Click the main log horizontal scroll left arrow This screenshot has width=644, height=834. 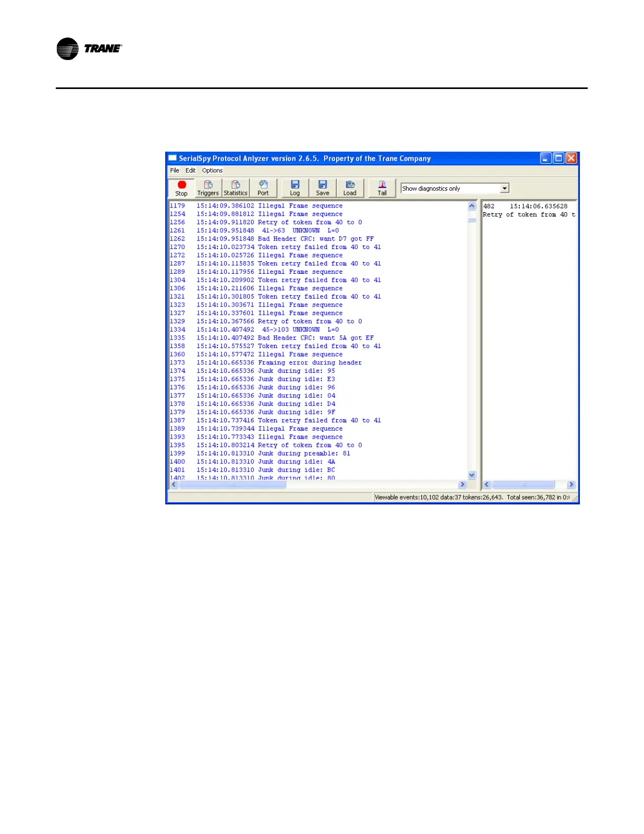click(x=174, y=484)
